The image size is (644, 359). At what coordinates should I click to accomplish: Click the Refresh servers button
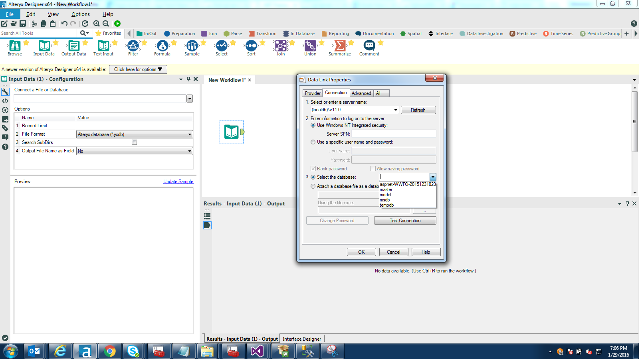tap(418, 110)
